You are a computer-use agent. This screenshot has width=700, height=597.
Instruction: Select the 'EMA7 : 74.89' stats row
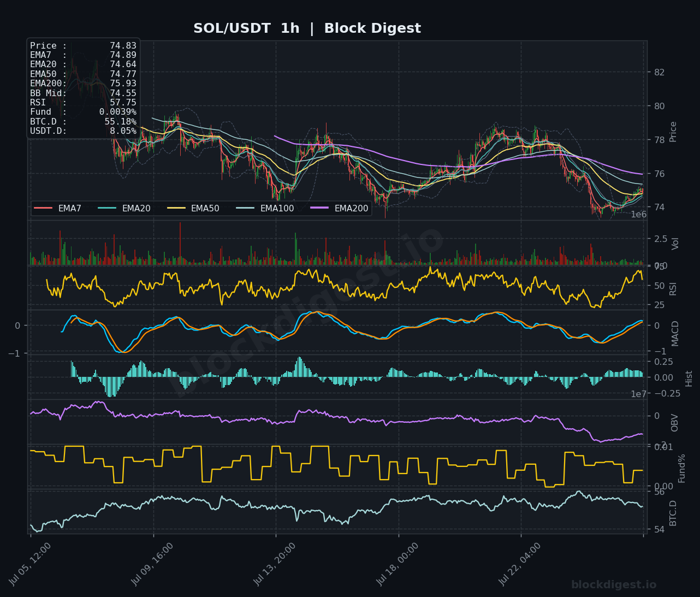[83, 55]
